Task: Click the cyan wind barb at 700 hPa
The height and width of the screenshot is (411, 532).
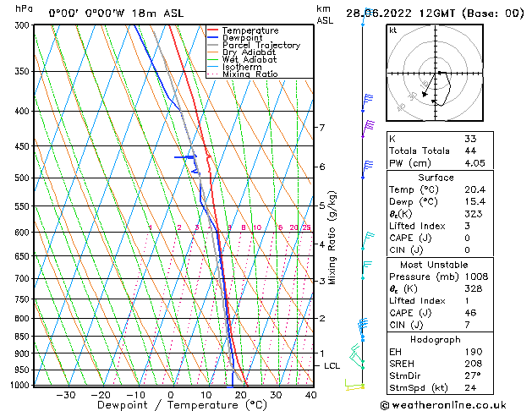Action: (367, 270)
